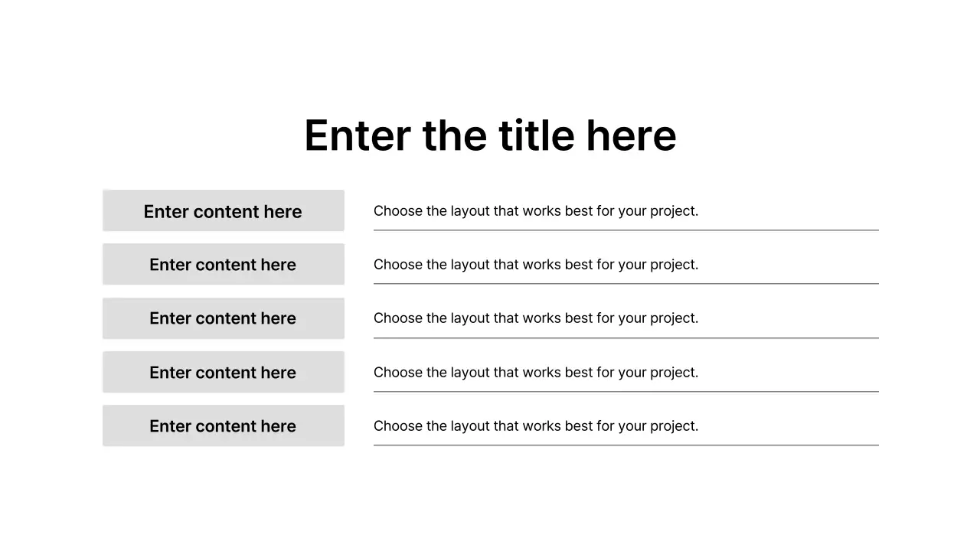
Task: Select the divider line under the fifth description
Action: point(626,445)
